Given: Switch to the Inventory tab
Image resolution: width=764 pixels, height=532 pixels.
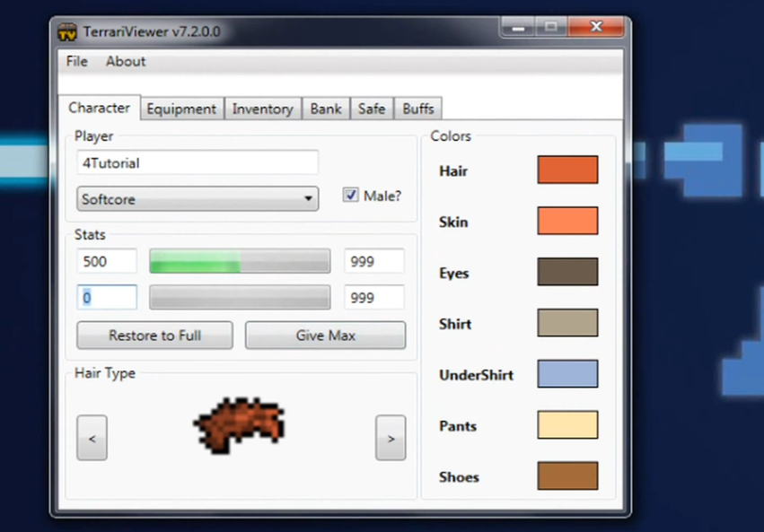Looking at the screenshot, I should coord(263,109).
